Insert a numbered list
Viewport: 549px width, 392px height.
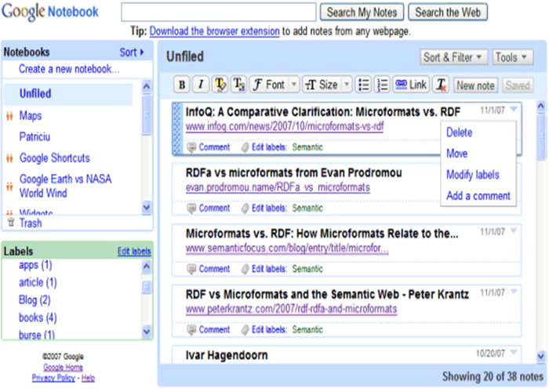click(x=383, y=85)
